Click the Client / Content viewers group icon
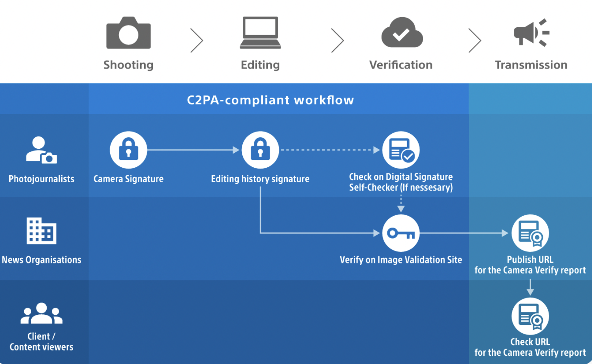This screenshot has height=364, width=592. [41, 313]
